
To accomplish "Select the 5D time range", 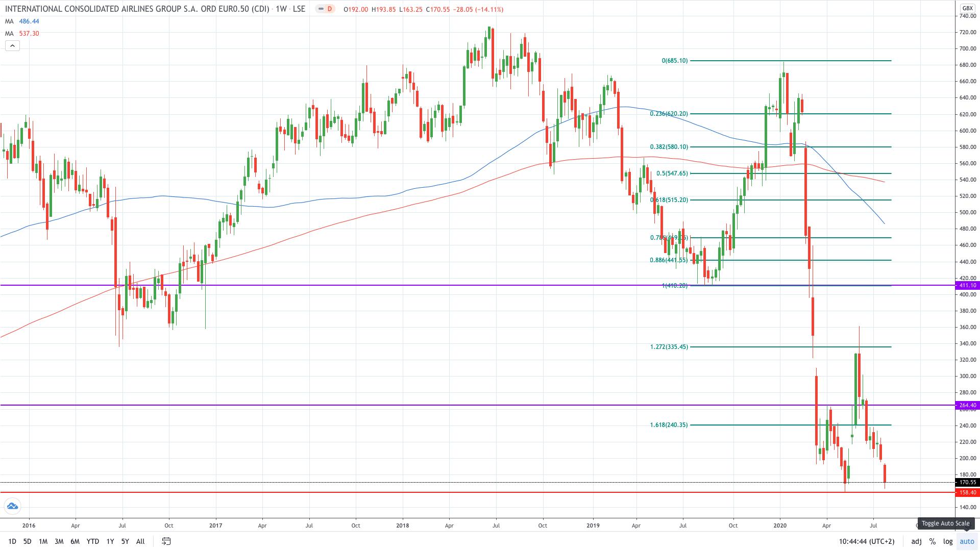I will 28,541.
